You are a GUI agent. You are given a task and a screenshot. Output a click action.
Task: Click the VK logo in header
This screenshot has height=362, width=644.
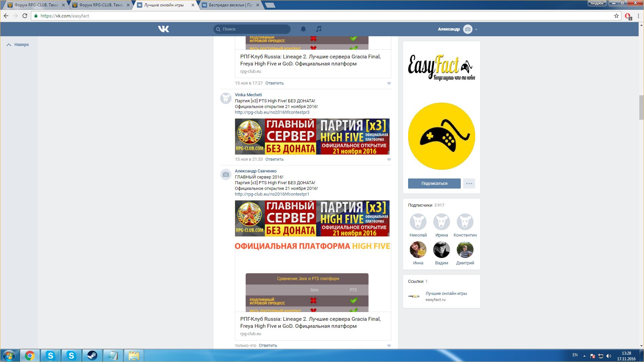point(163,29)
